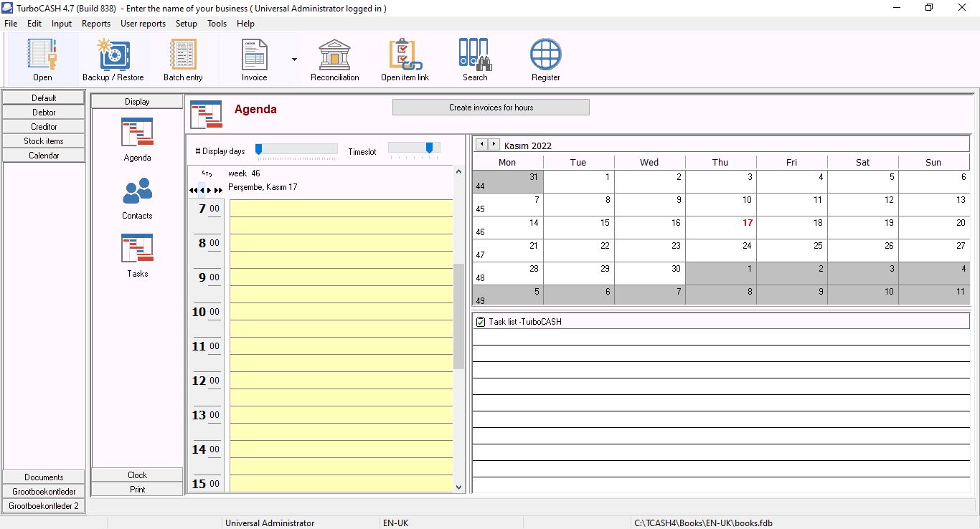Open the Input menu
Screen dimensions: 980x529
coord(62,24)
